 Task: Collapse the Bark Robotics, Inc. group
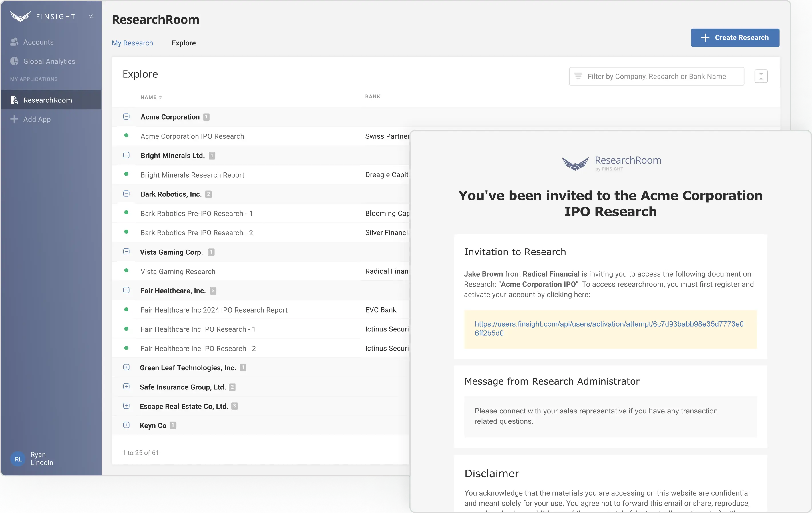(x=126, y=194)
